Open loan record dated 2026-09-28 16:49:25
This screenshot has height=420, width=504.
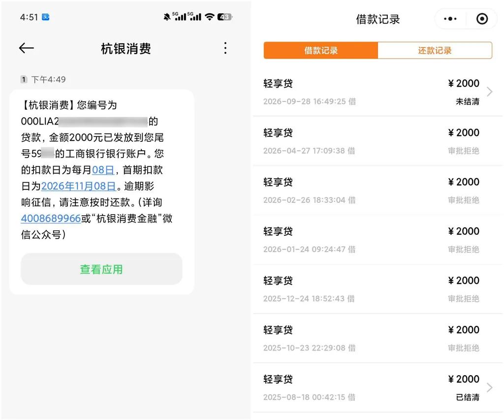click(x=378, y=92)
